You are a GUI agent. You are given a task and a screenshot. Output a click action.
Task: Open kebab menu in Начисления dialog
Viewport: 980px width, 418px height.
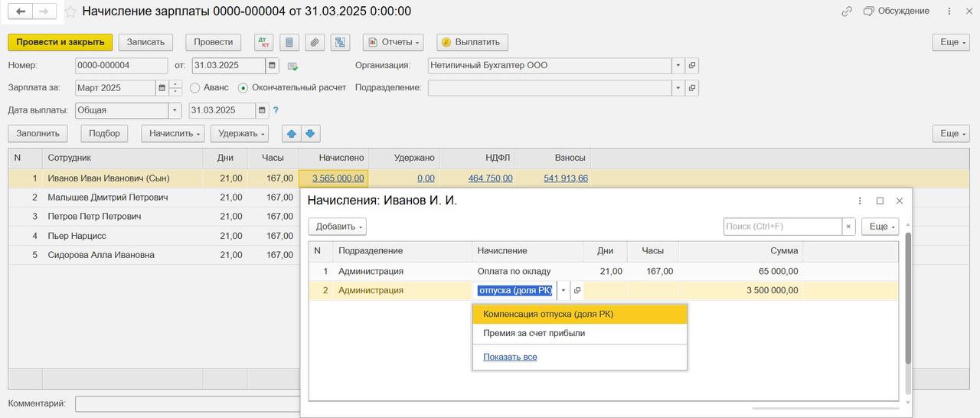tap(860, 201)
